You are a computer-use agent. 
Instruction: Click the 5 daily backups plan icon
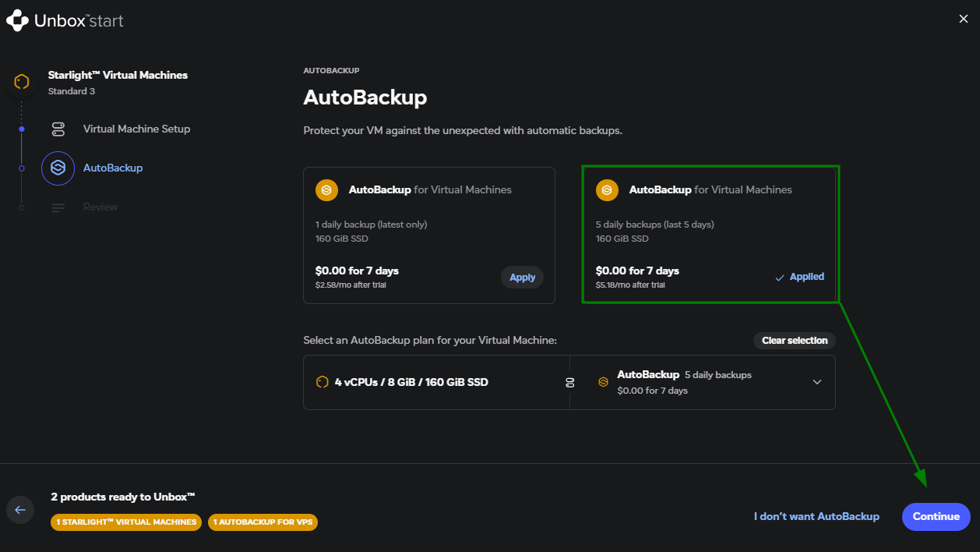pyautogui.click(x=607, y=189)
